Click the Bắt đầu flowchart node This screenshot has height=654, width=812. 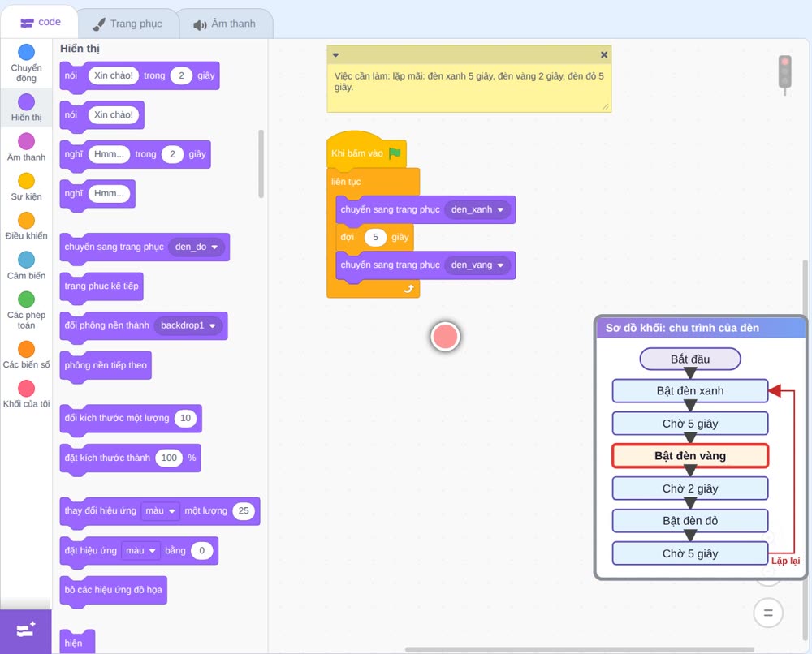(689, 359)
